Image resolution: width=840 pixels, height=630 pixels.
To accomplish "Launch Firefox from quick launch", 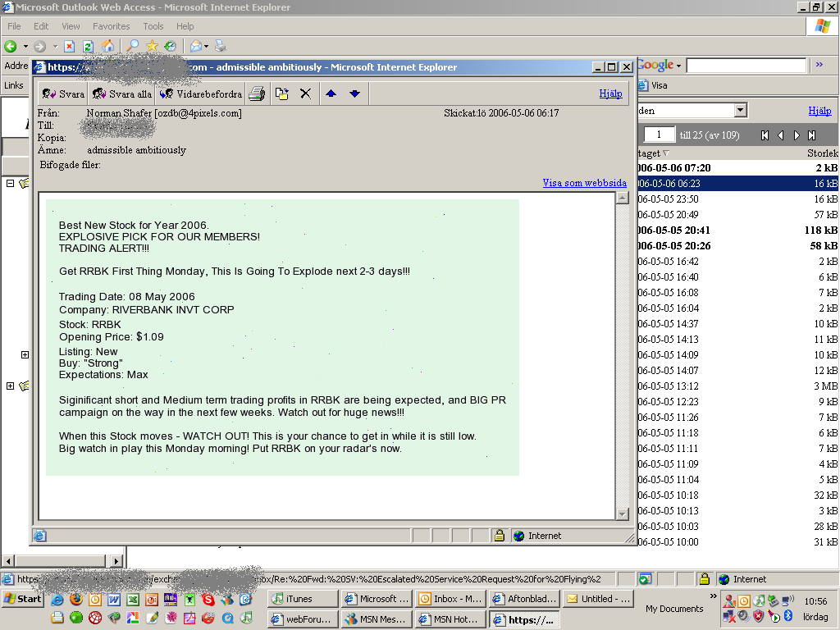I will coord(76,599).
